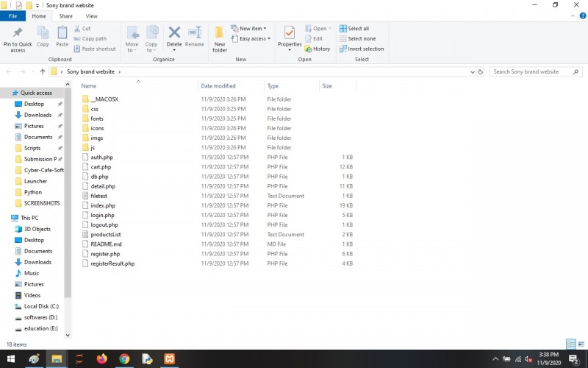
Task: Open the notification center icon
Action: pos(573,359)
